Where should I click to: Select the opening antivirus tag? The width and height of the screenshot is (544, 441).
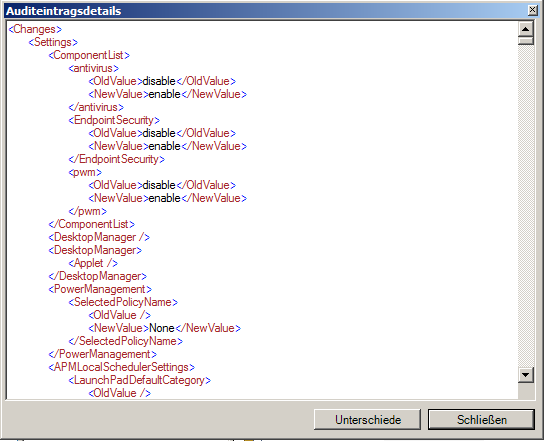[x=94, y=68]
